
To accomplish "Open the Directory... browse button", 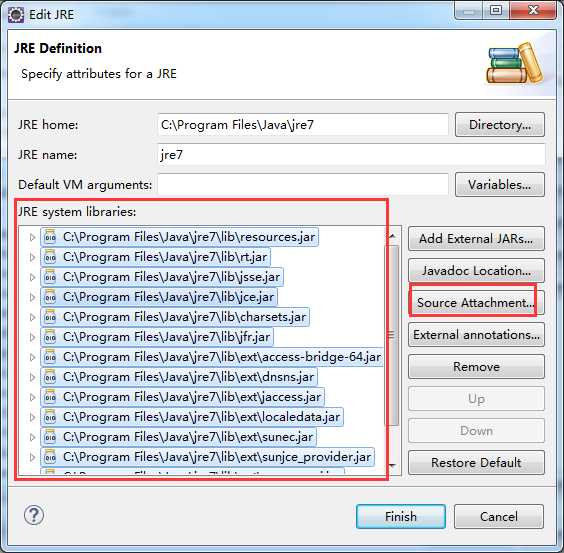I will tap(500, 124).
